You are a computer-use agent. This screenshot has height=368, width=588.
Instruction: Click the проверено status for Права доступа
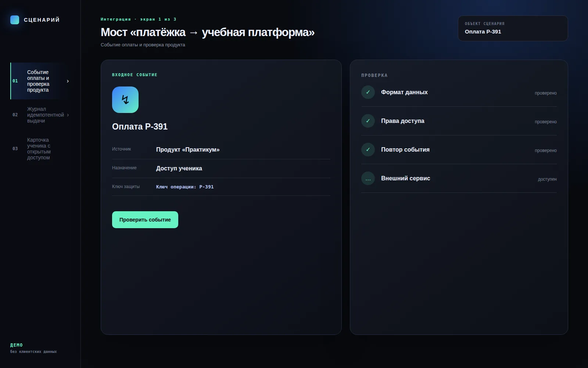pyautogui.click(x=546, y=122)
